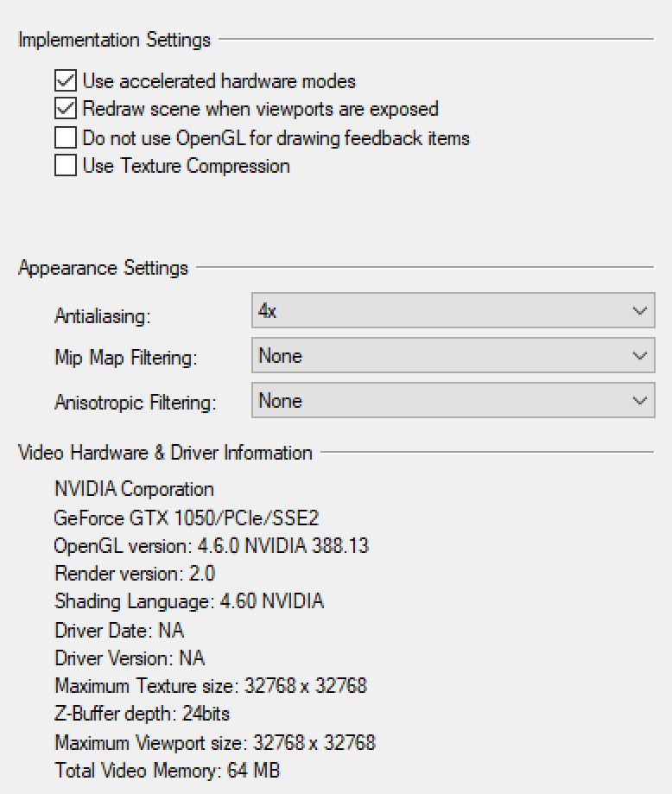672x794 pixels.
Task: Click the Video Hardware & Driver Information heading
Action: point(166,452)
